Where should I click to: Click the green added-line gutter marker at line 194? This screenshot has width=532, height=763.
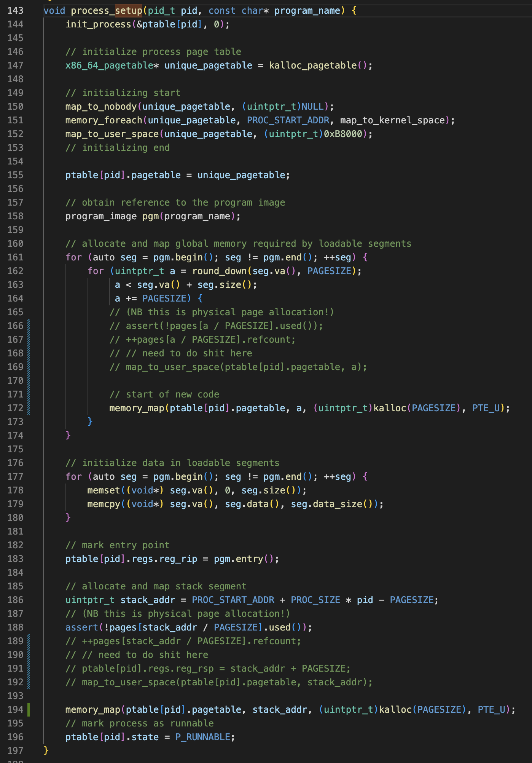coord(29,710)
